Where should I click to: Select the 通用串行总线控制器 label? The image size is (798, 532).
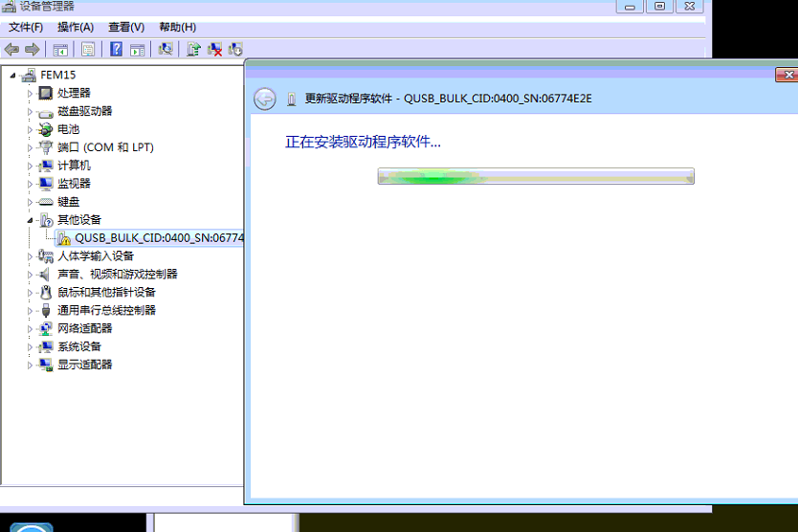106,311
